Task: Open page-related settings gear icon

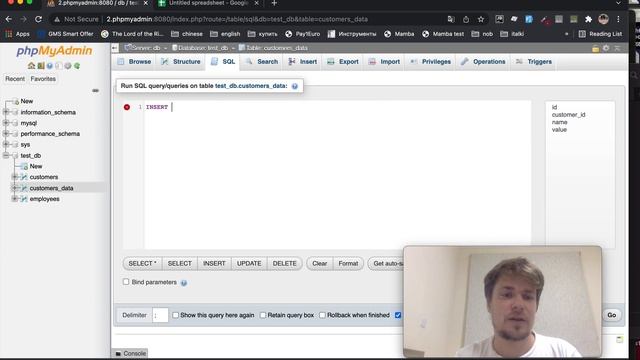Action: pos(606,48)
